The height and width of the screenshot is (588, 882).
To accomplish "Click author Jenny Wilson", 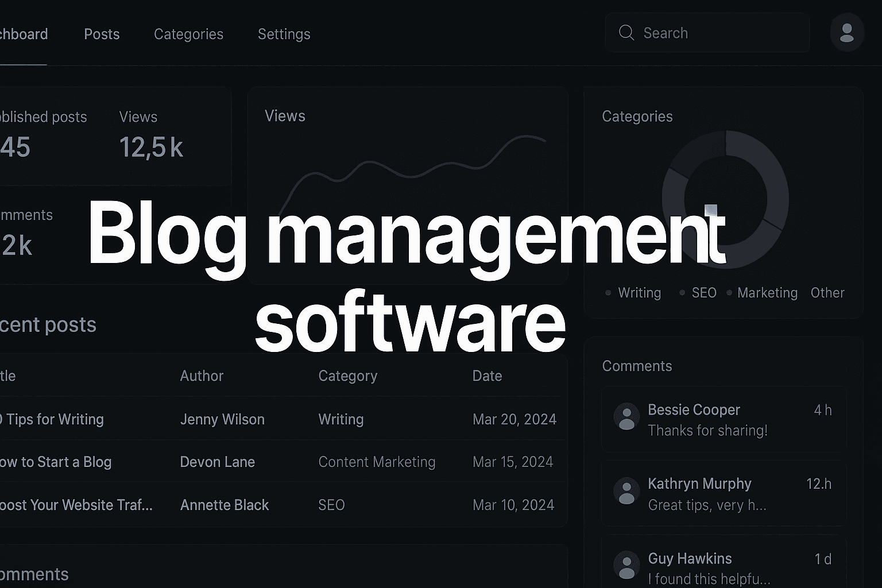I will (x=222, y=419).
